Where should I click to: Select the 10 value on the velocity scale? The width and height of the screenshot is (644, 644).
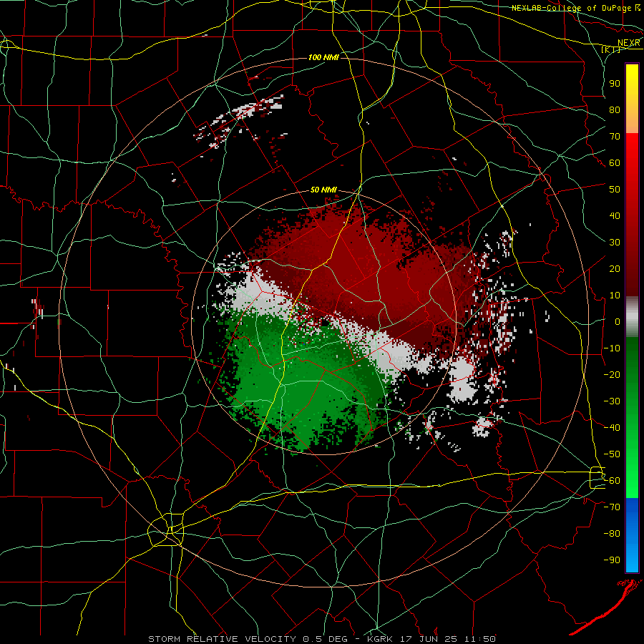pos(615,296)
